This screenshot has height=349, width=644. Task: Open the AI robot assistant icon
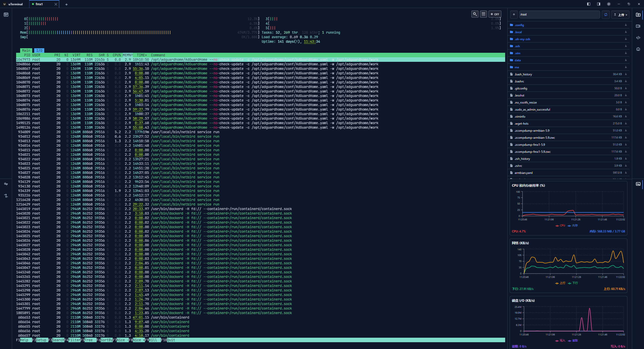(x=638, y=49)
